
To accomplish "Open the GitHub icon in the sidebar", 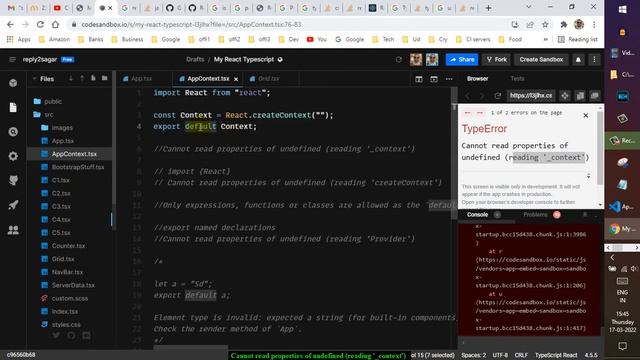I will tap(13, 181).
